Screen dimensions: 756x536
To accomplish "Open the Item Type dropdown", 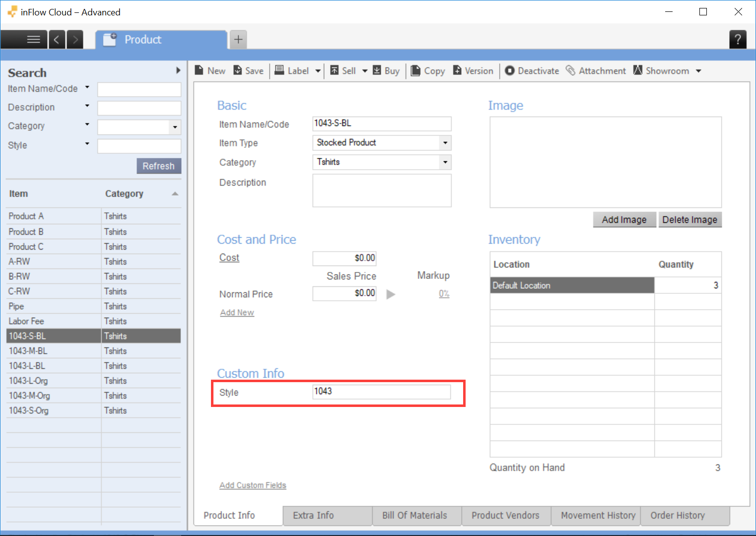I will click(x=445, y=143).
